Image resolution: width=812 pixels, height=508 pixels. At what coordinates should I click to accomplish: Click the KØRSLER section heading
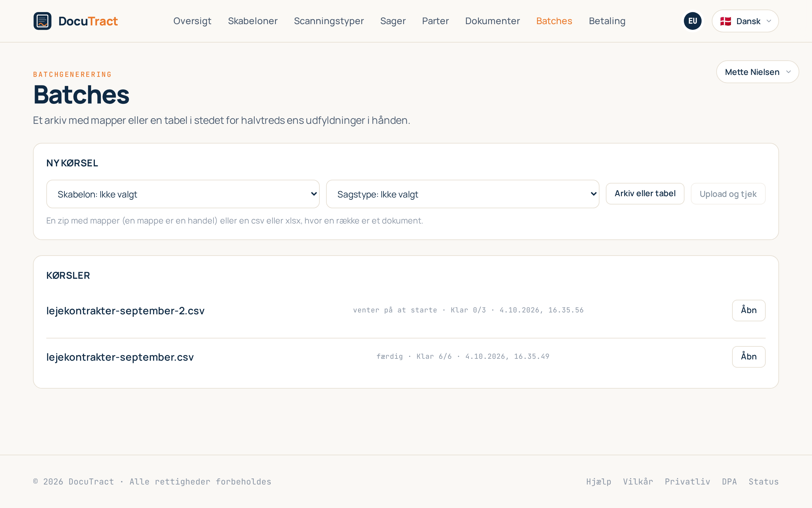pyautogui.click(x=68, y=276)
